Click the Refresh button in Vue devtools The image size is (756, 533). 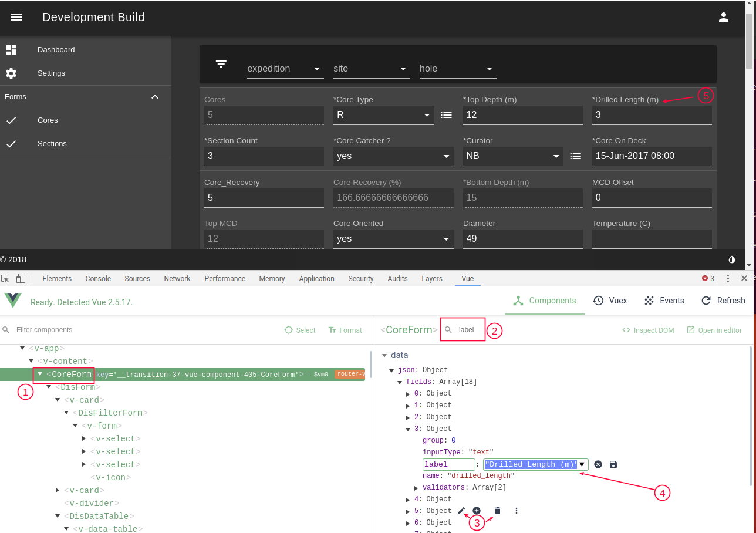pos(723,301)
